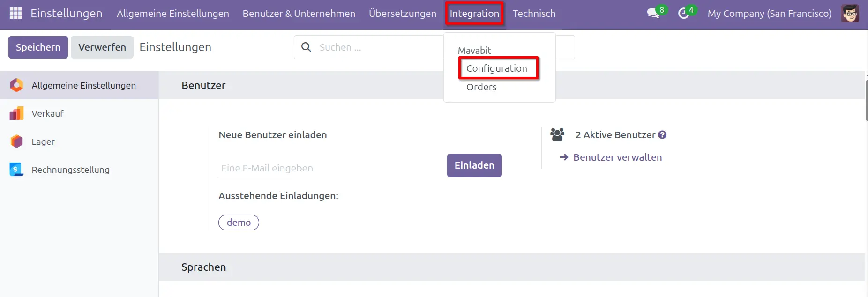Open the Lager settings section icon

coord(16,141)
